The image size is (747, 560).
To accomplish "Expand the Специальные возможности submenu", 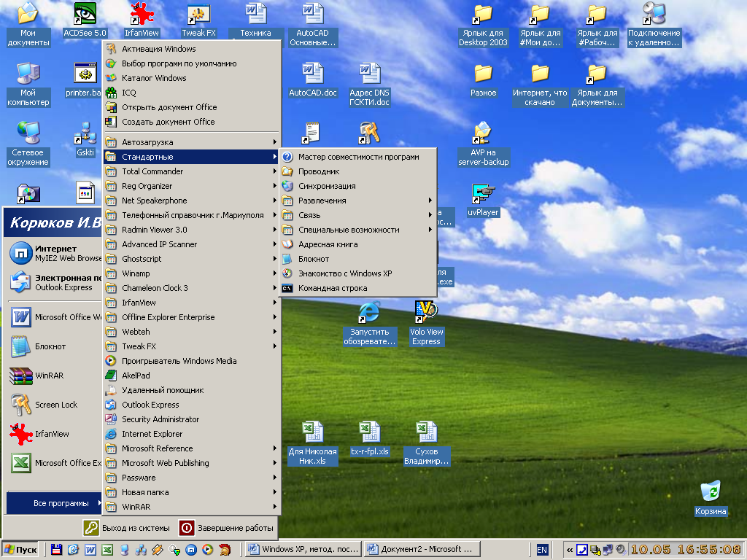I will [x=358, y=230].
